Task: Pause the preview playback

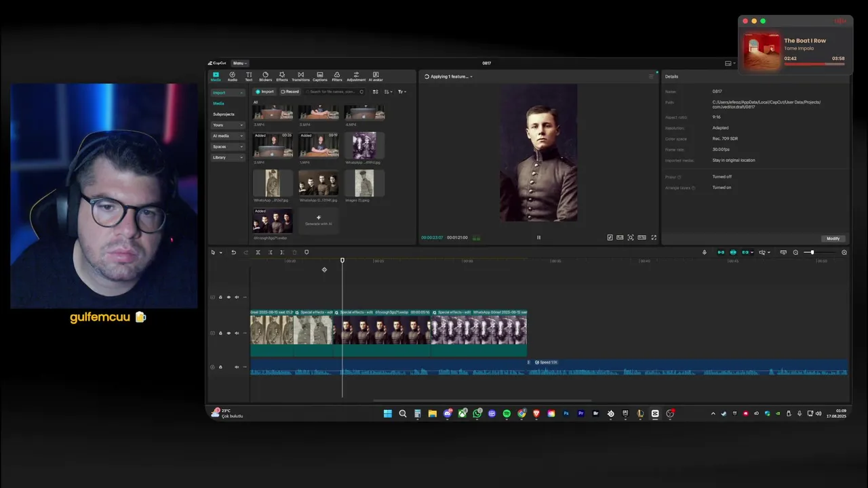Action: [x=539, y=237]
